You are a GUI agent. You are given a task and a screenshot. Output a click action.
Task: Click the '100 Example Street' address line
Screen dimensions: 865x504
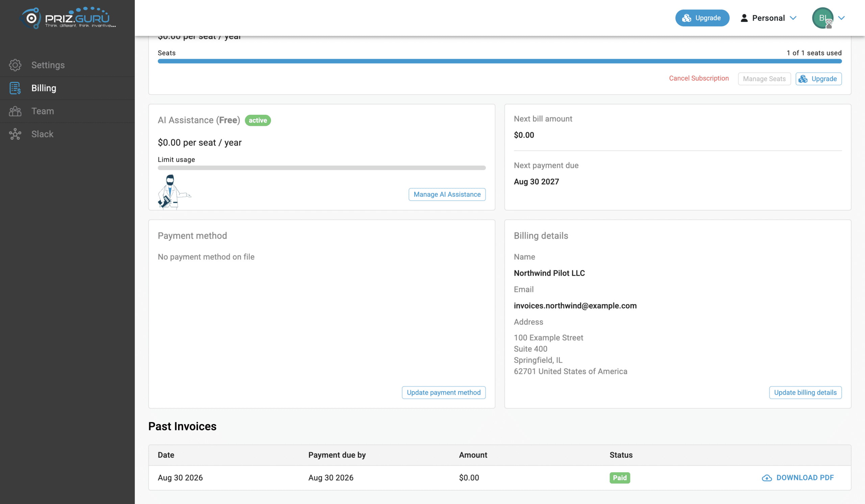548,338
